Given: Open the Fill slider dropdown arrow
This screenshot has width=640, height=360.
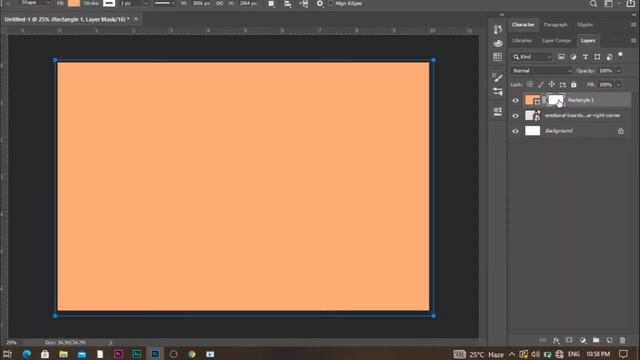Looking at the screenshot, I should (619, 85).
